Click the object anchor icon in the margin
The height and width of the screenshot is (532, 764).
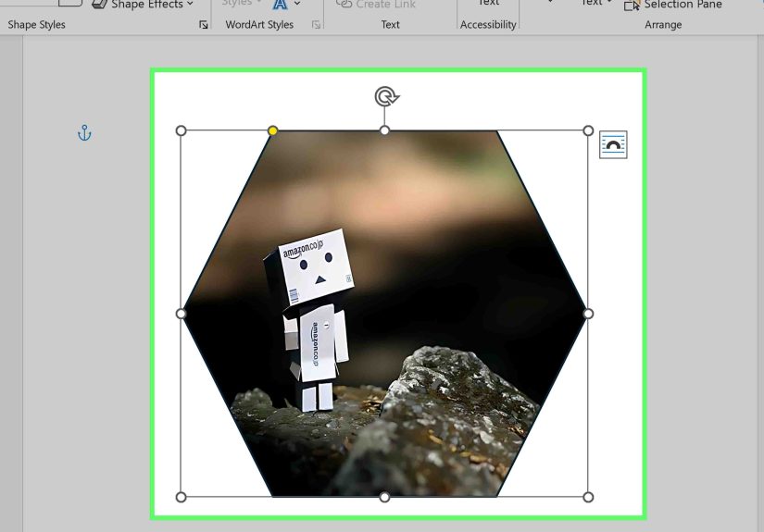(84, 132)
